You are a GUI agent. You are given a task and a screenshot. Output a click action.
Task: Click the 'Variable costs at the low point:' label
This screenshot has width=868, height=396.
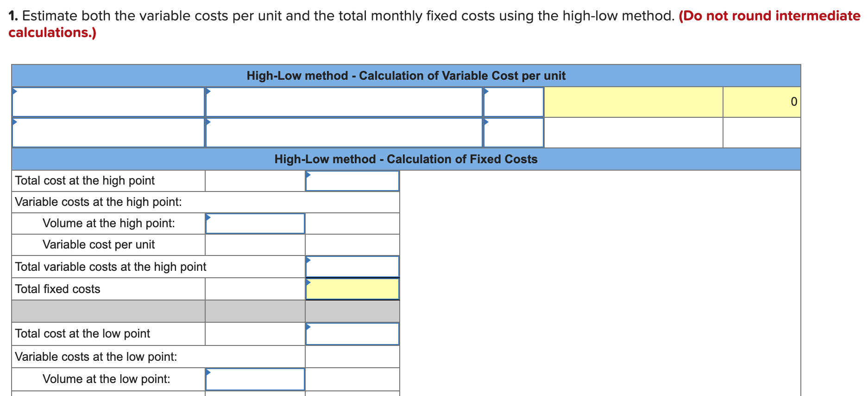click(x=96, y=357)
